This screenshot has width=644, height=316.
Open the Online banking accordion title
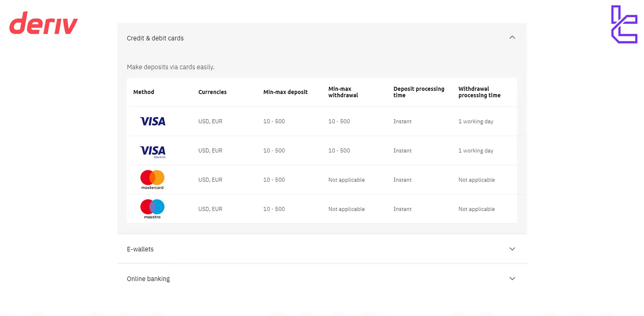point(148,279)
